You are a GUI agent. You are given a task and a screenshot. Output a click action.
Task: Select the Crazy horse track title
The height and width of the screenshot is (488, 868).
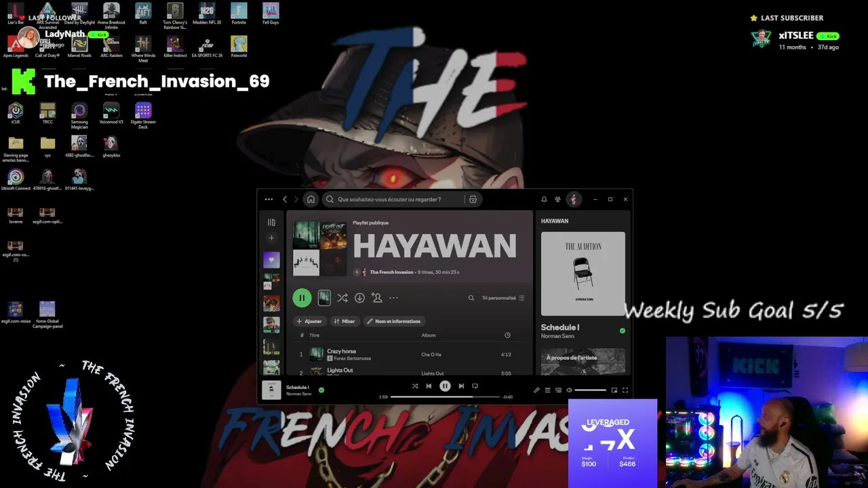[x=341, y=351]
